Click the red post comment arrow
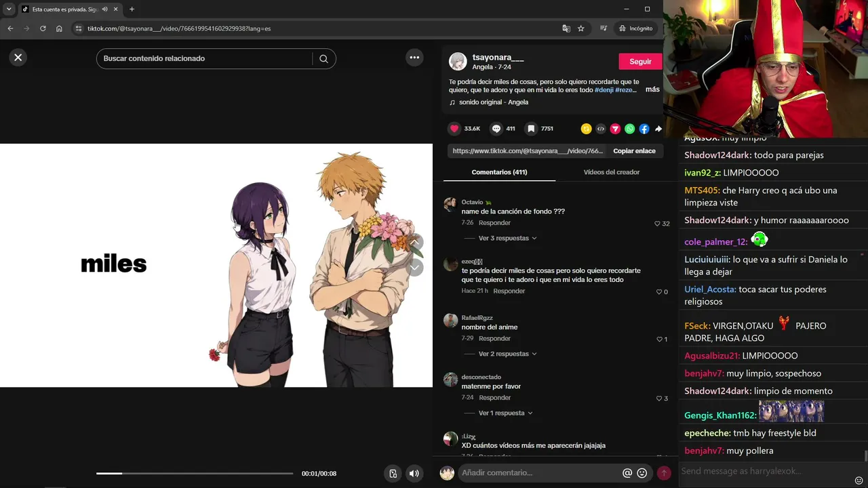Screen dimensions: 868x488 coord(664,473)
